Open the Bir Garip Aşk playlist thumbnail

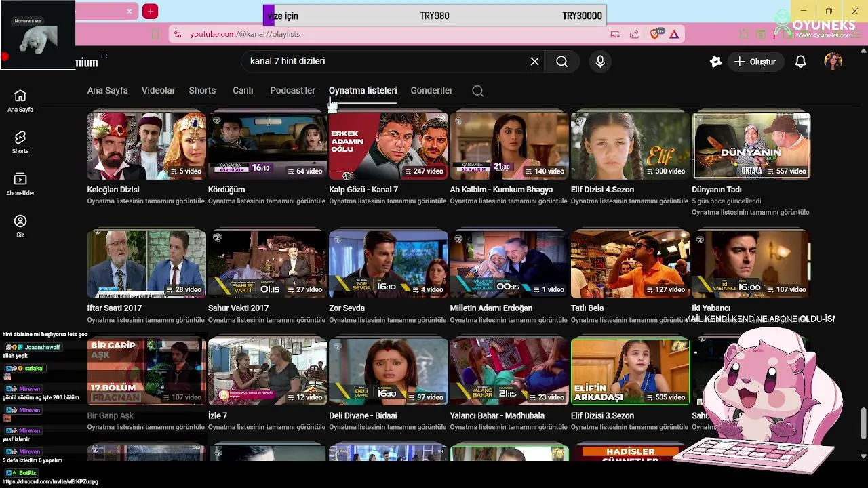coord(146,371)
